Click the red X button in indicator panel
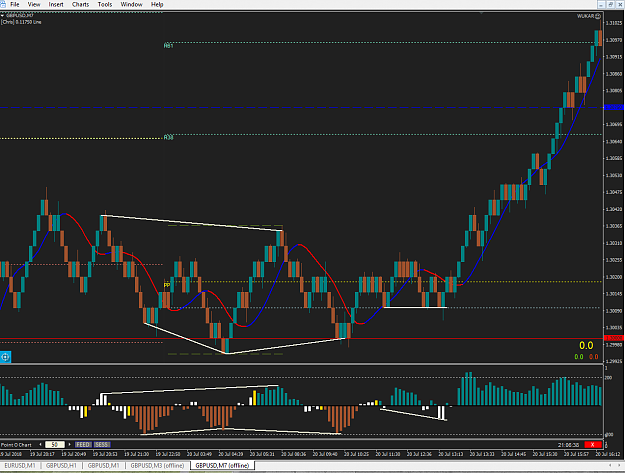This screenshot has height=473, width=625. 593,444
